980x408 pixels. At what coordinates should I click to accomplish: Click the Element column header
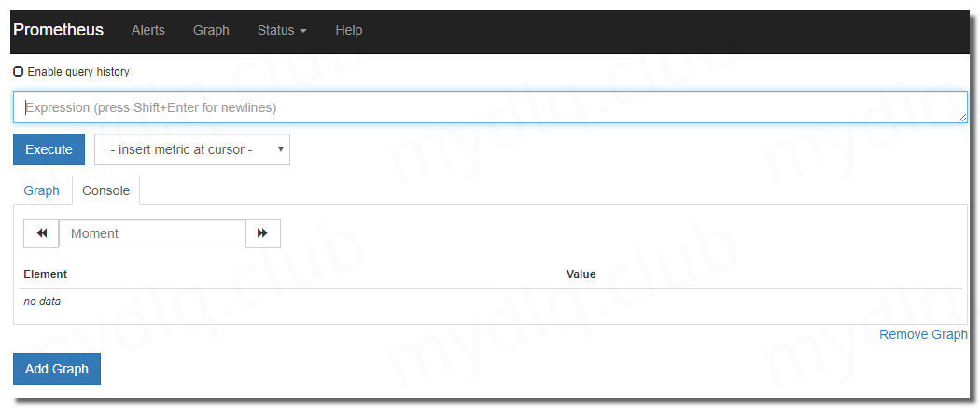point(45,274)
